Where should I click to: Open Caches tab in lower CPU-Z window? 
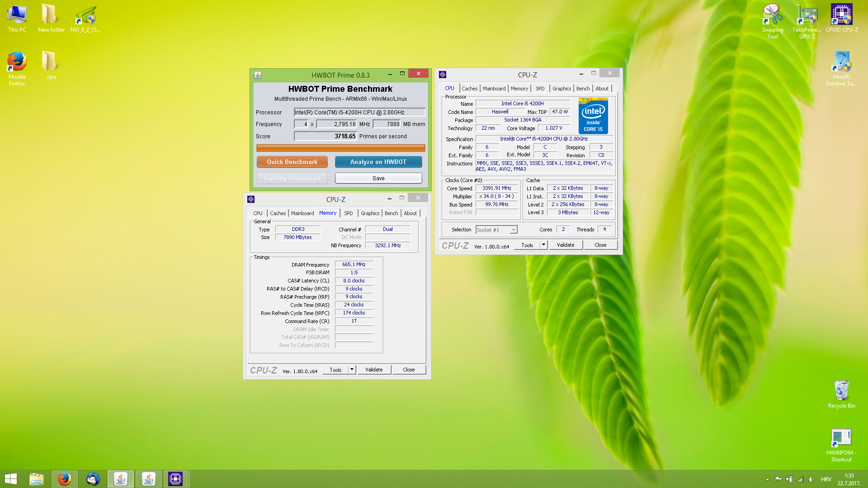pos(278,213)
